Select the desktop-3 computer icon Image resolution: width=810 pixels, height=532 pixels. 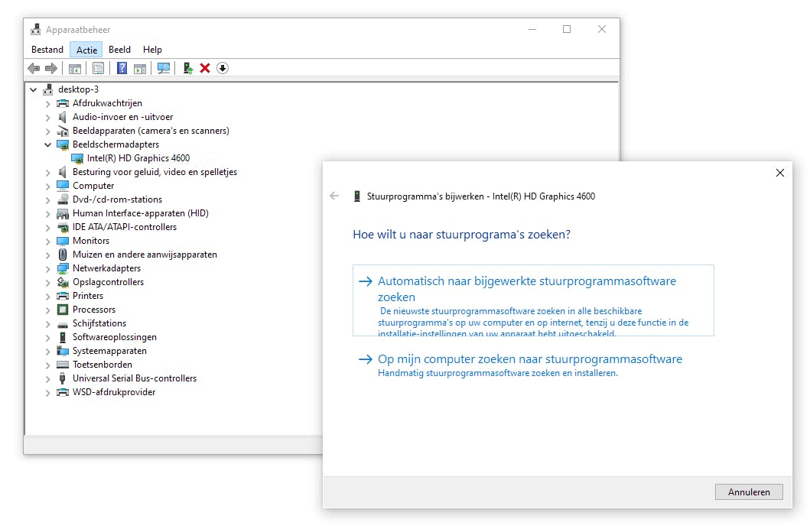point(48,89)
